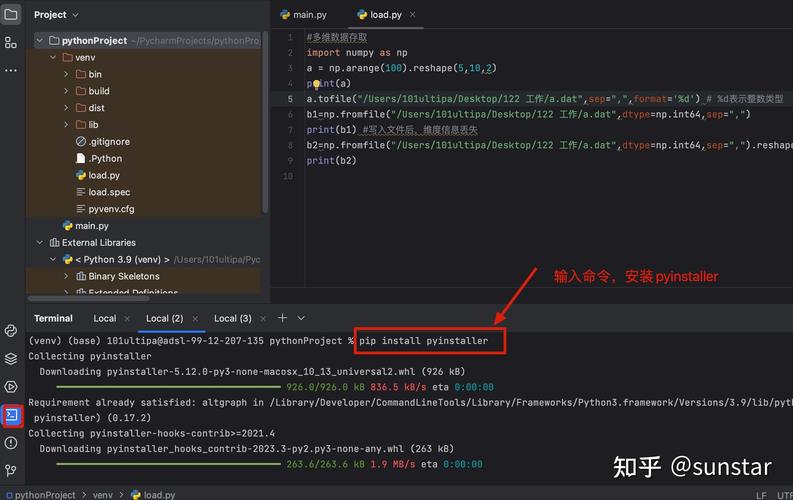Close the Local terminal tab
Screen dimensions: 793x500
[127, 319]
